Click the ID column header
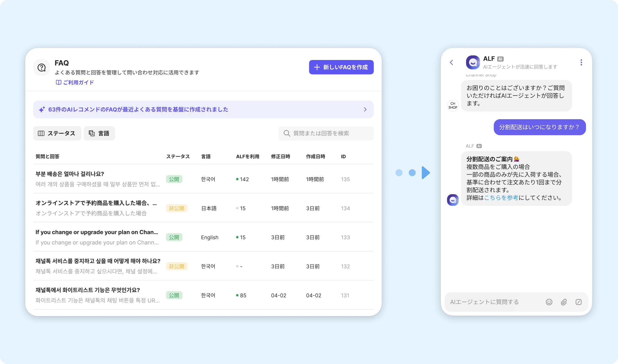The width and height of the screenshot is (618, 364). click(344, 157)
